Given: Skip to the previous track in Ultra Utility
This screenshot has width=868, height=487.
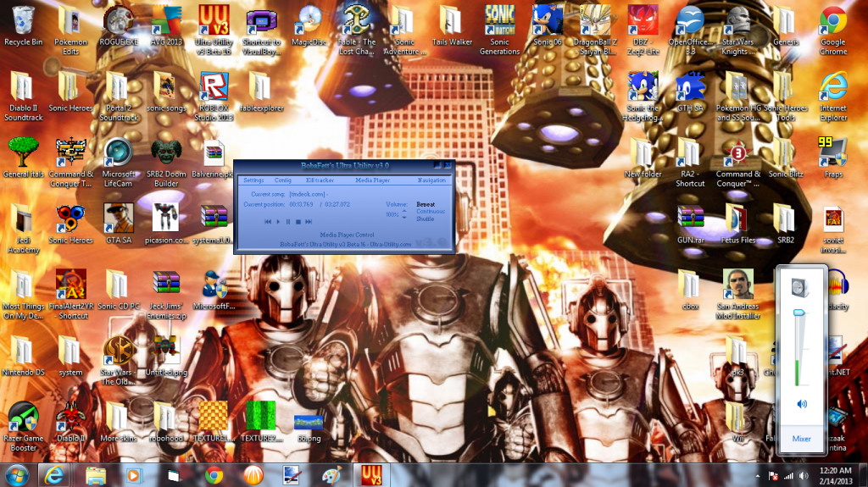Looking at the screenshot, I should tap(268, 221).
